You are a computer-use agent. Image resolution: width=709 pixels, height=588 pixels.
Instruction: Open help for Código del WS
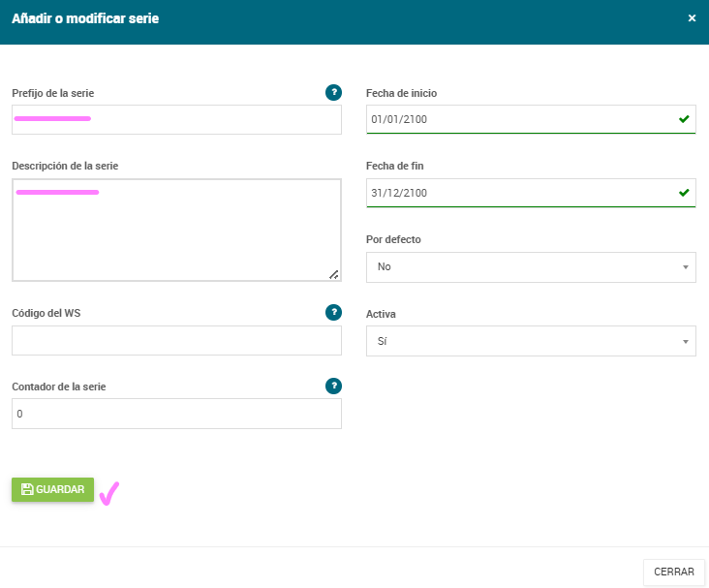[x=334, y=312]
